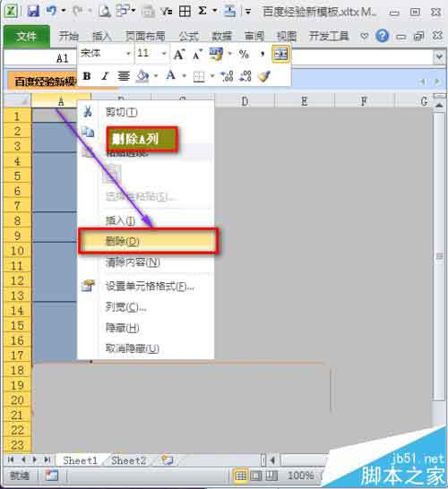Expand the fill color dropdown arrow

click(156, 76)
